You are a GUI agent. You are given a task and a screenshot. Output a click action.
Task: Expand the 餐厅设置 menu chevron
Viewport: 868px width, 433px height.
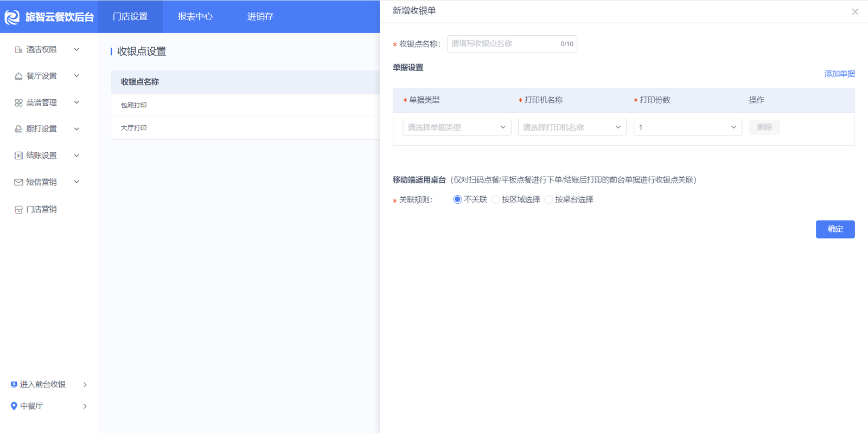click(x=76, y=76)
